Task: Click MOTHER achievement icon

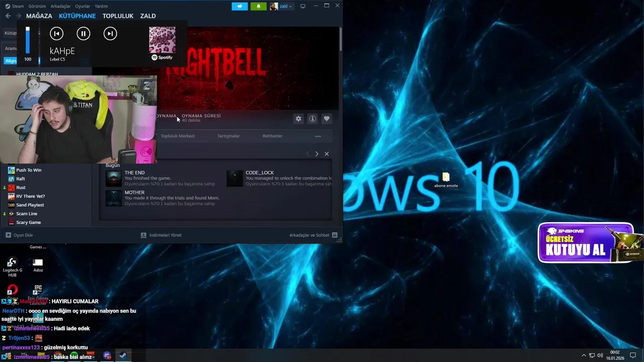Action: [114, 198]
